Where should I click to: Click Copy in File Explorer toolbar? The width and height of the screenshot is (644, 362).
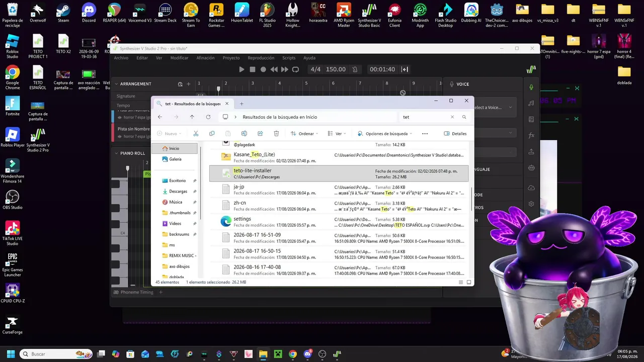pyautogui.click(x=212, y=134)
